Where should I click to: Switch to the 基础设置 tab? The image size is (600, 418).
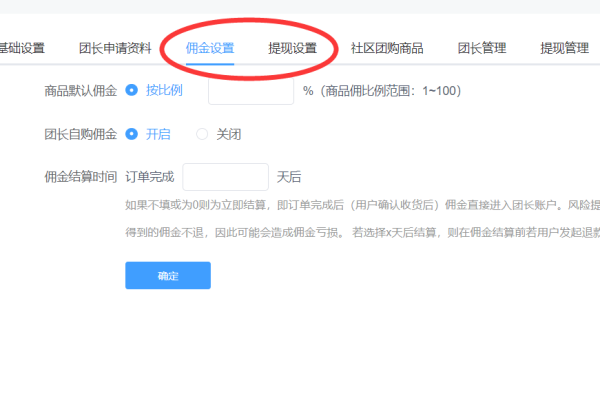pos(21,48)
